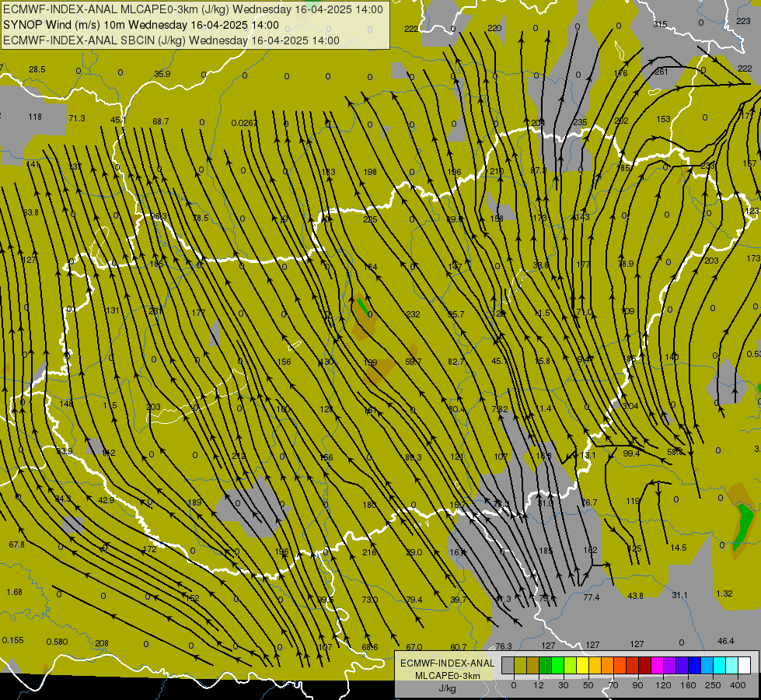761x700 pixels.
Task: Click the map value 14.5
Action: 678,548
